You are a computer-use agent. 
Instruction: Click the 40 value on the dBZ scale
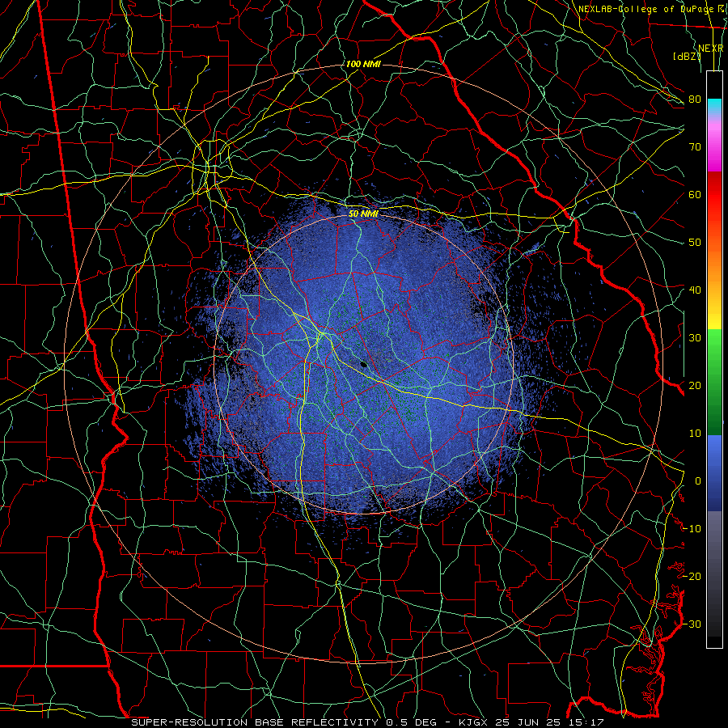click(x=695, y=290)
